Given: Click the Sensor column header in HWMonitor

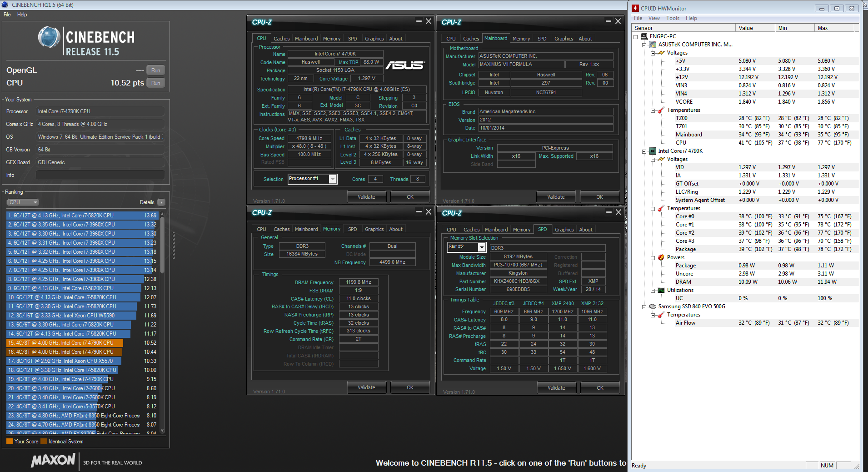Looking at the screenshot, I should coord(683,28).
